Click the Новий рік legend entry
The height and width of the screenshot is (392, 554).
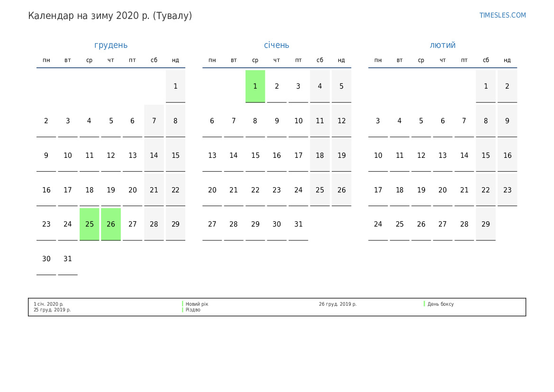pos(197,304)
